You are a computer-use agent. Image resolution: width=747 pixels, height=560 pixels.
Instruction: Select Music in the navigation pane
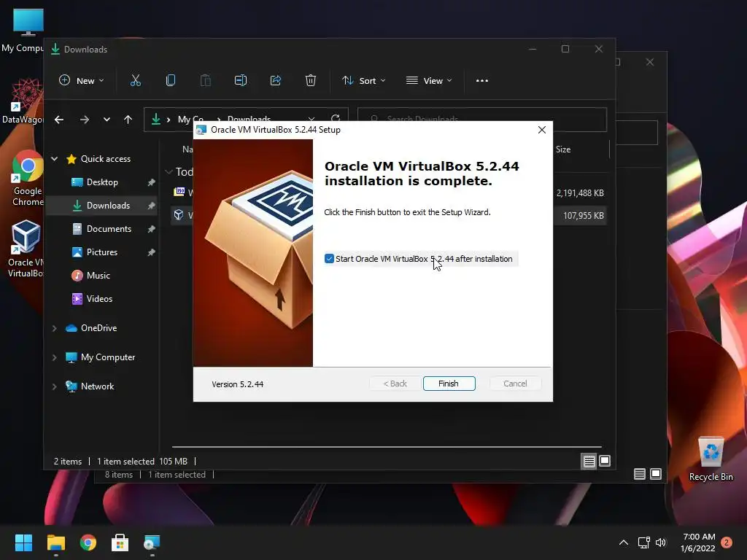pyautogui.click(x=98, y=275)
